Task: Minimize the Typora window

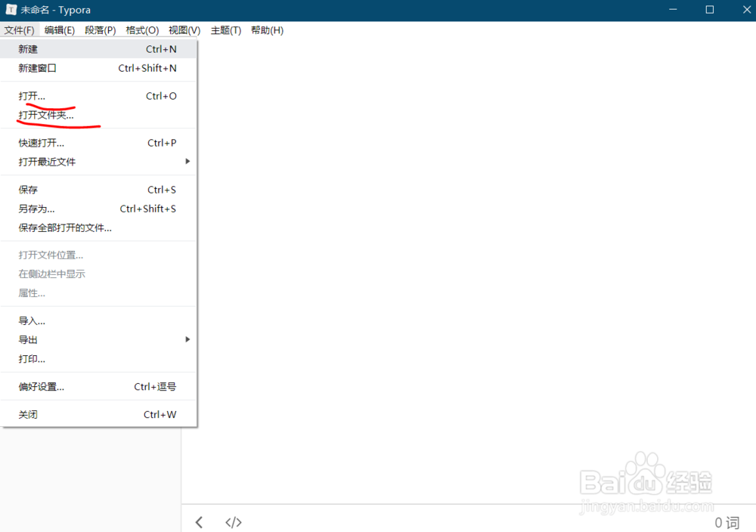Action: coord(673,10)
